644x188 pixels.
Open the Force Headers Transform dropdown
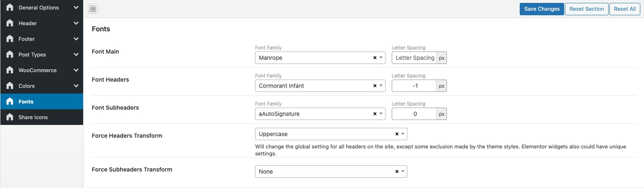[325, 134]
